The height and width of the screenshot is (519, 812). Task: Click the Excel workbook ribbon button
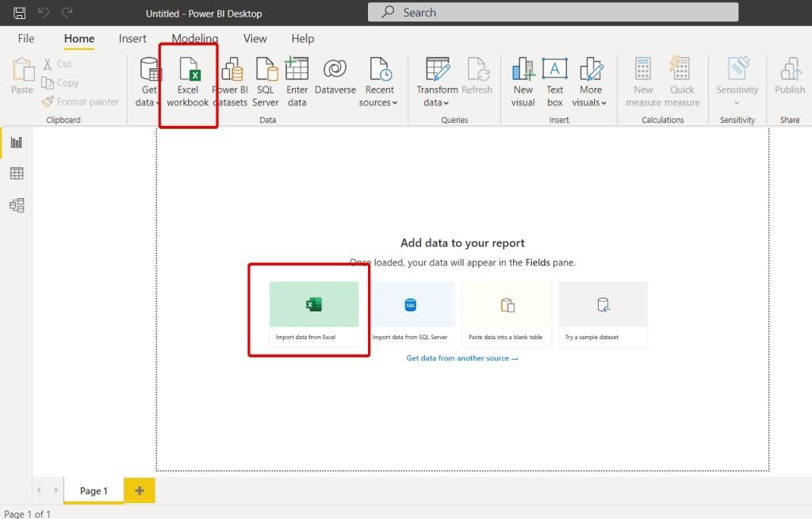(188, 82)
